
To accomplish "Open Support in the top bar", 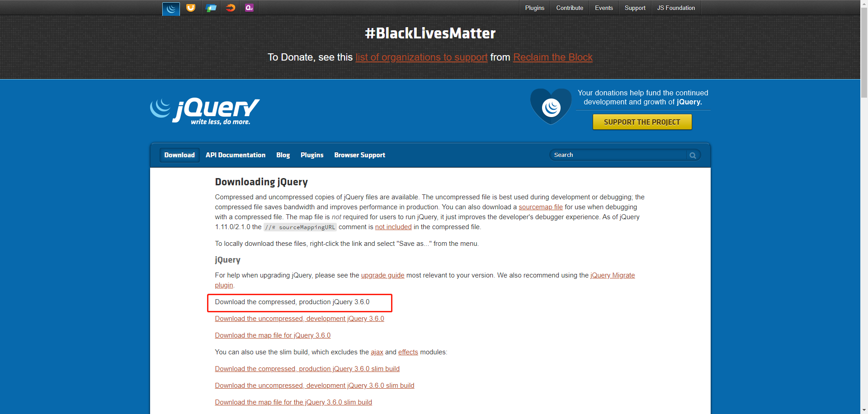I will click(635, 8).
